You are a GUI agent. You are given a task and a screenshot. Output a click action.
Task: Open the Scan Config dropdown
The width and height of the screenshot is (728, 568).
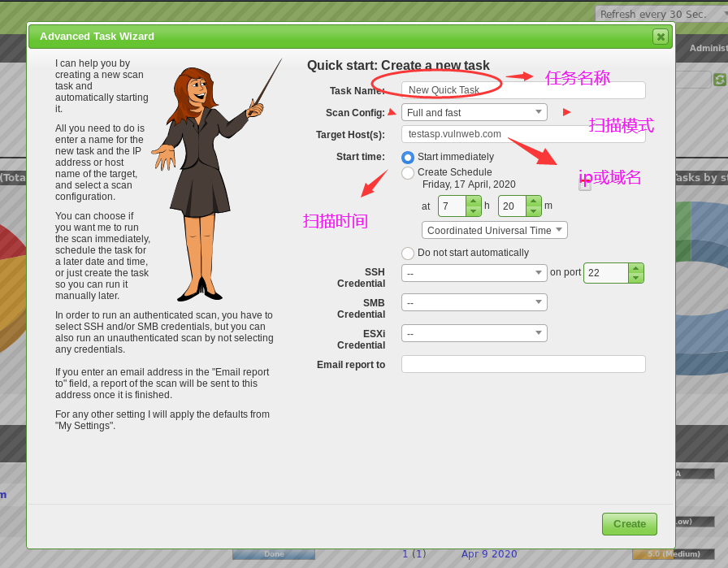[474, 112]
